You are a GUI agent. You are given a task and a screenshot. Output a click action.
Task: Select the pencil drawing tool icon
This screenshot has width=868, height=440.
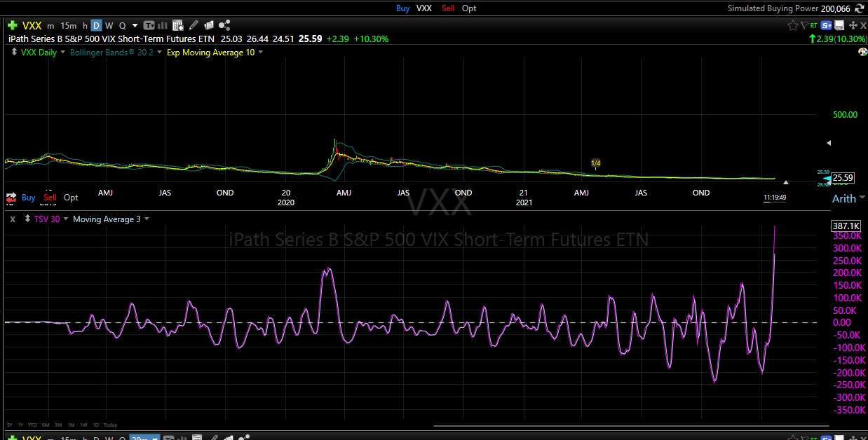194,26
